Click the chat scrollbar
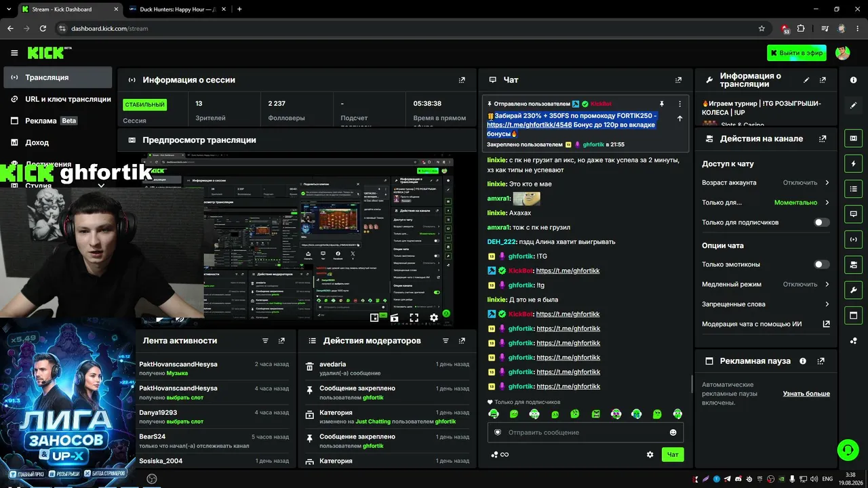Viewport: 868px width, 488px height. click(x=692, y=384)
